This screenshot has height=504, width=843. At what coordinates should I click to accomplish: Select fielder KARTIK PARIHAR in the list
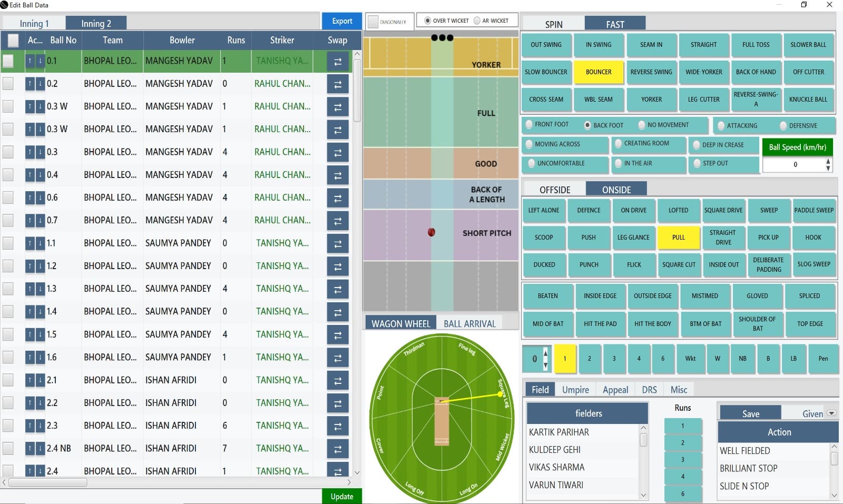(583, 432)
